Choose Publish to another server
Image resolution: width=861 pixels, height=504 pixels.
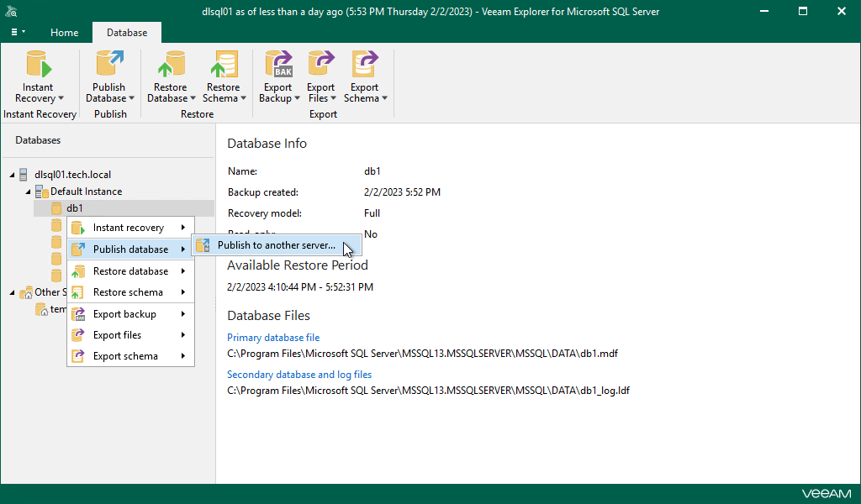tap(276, 245)
